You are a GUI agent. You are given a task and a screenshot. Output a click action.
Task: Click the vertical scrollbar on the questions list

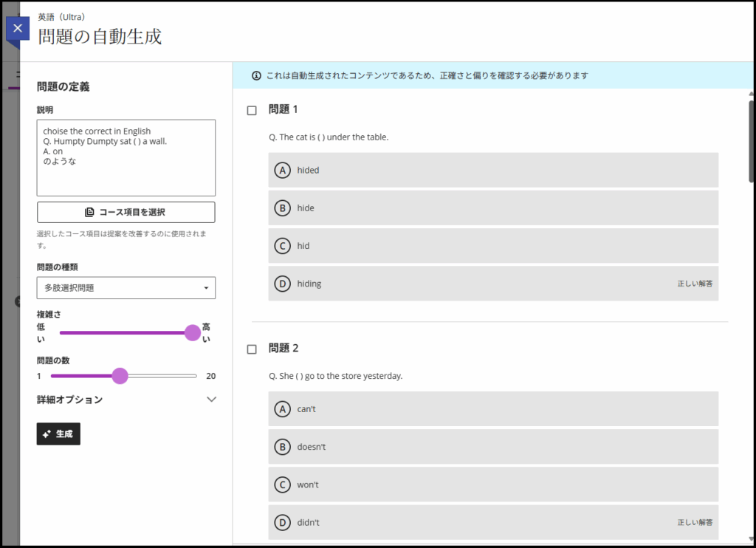click(752, 140)
